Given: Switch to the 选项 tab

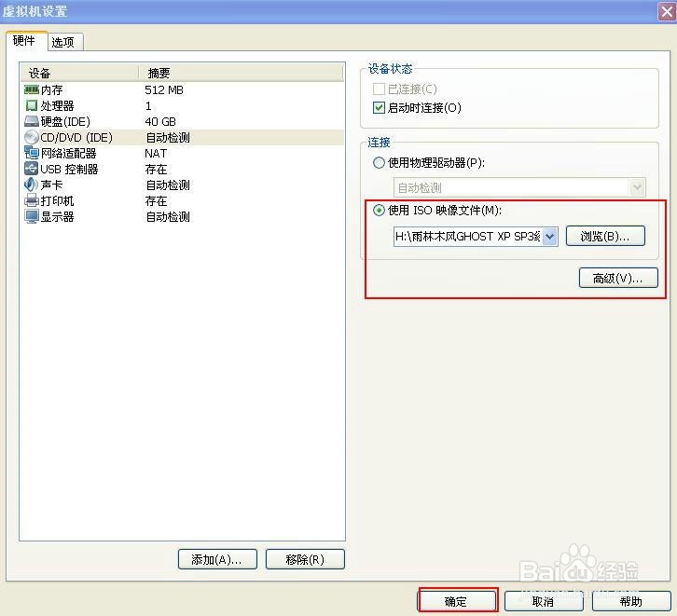Looking at the screenshot, I should [x=63, y=42].
